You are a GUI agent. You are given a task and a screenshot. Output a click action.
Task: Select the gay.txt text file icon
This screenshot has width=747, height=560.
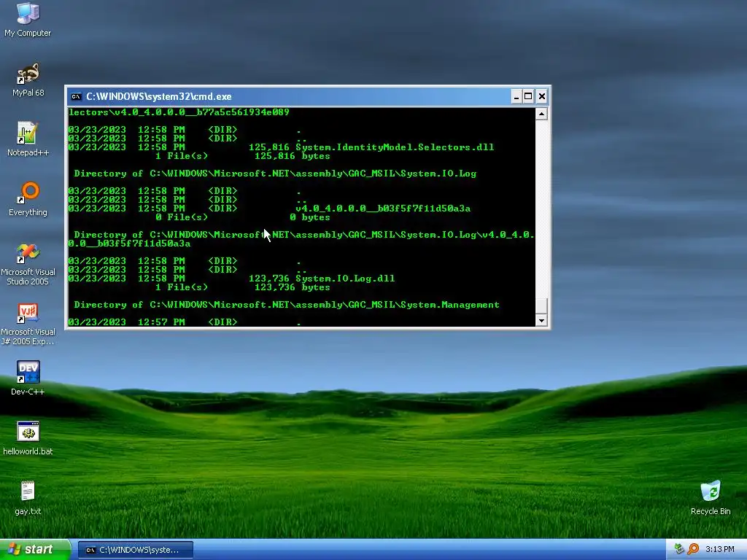[28, 497]
